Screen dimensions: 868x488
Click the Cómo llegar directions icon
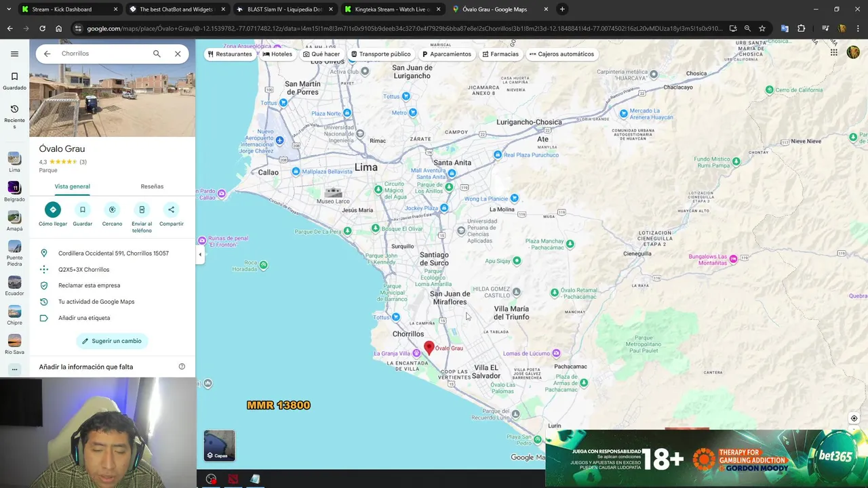[53, 209]
